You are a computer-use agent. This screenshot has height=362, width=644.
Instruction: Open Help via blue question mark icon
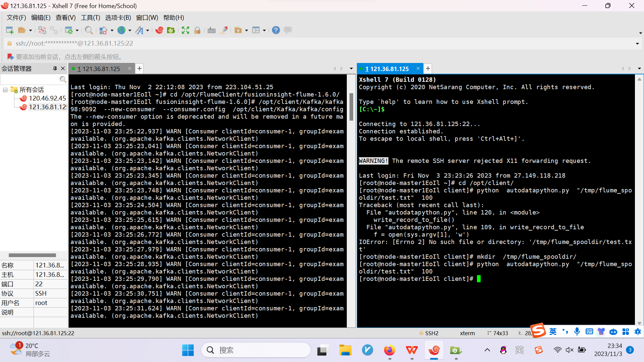click(276, 30)
